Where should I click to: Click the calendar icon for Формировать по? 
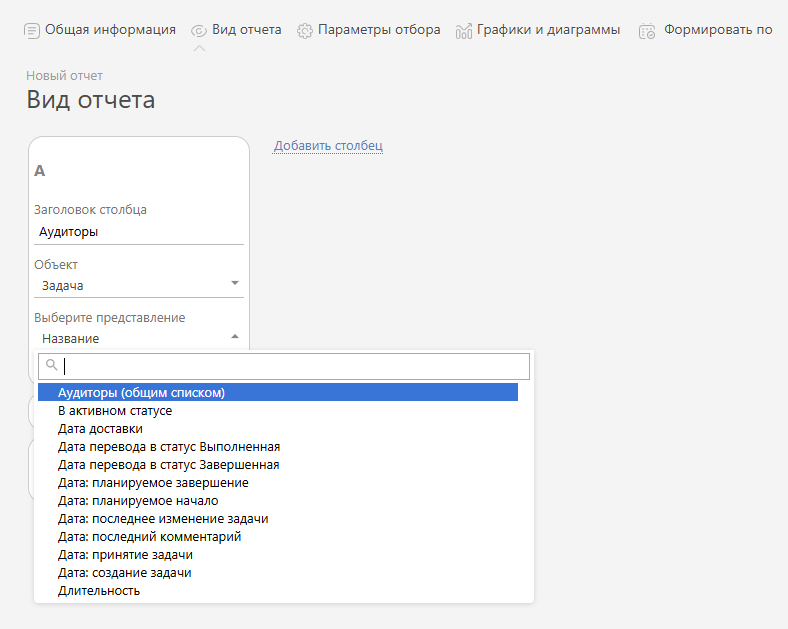tap(647, 31)
